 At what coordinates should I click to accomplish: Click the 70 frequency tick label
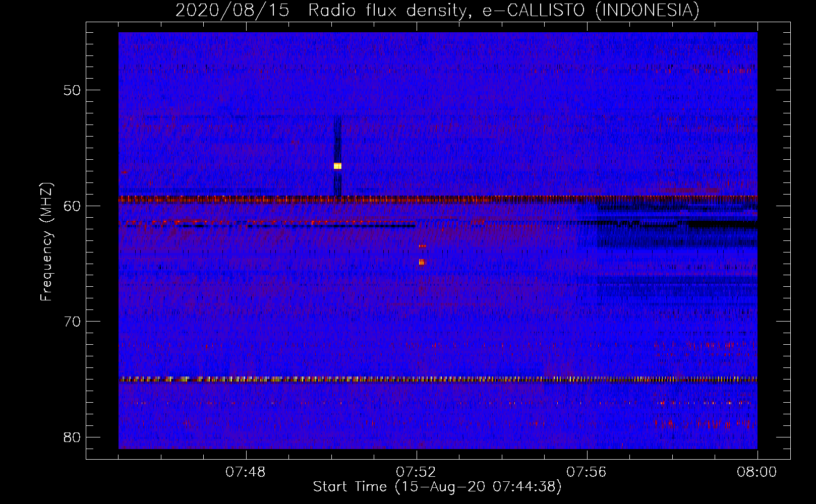tap(73, 321)
